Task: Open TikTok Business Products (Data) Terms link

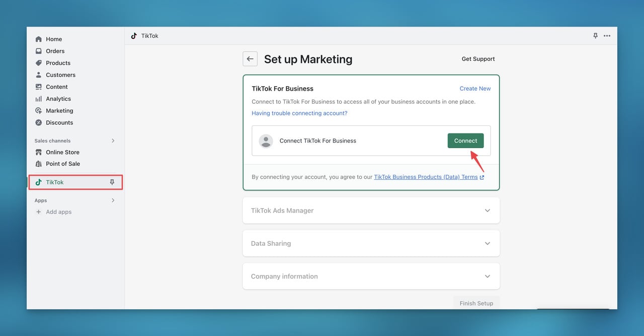Action: coord(426,177)
